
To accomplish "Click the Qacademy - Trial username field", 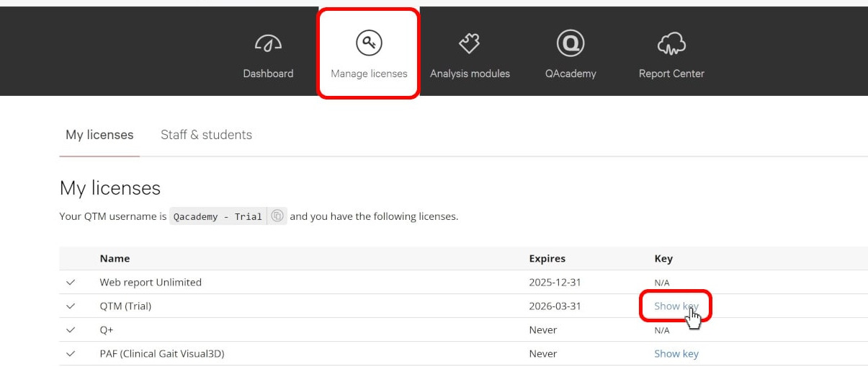I will [x=218, y=216].
